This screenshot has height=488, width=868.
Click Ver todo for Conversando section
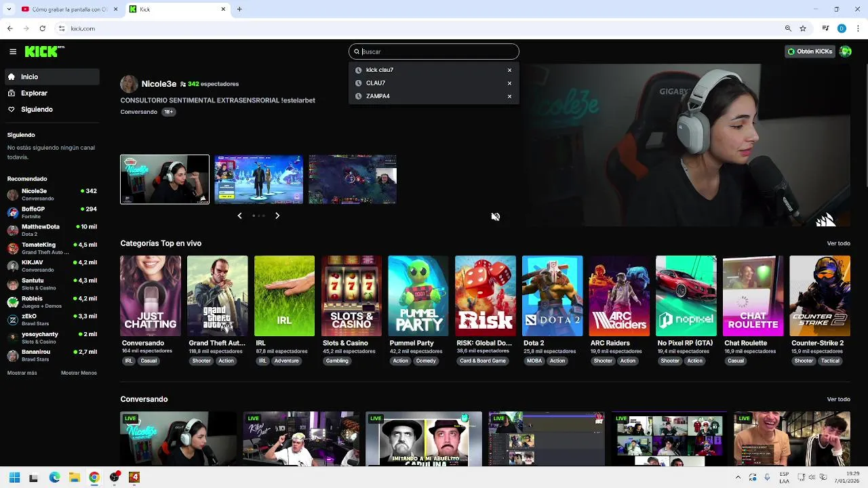pos(838,399)
